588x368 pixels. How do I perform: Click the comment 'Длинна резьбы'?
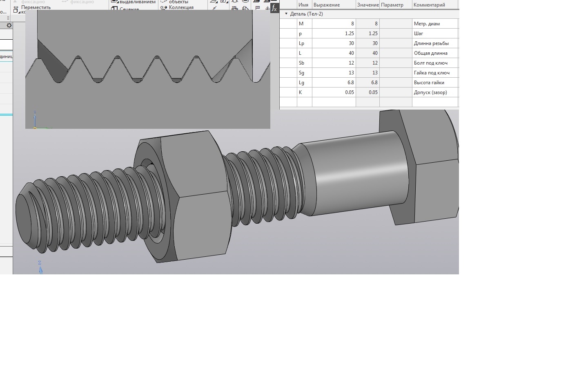[x=431, y=43]
